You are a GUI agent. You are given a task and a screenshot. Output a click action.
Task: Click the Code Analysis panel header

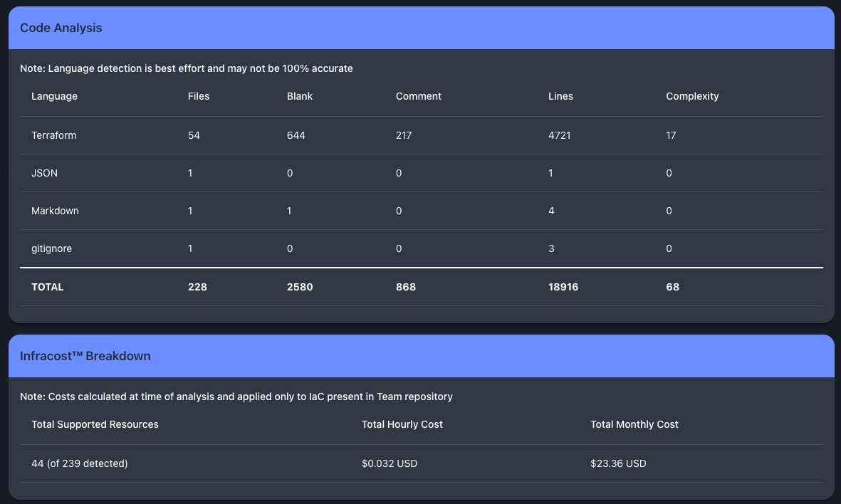pos(61,28)
